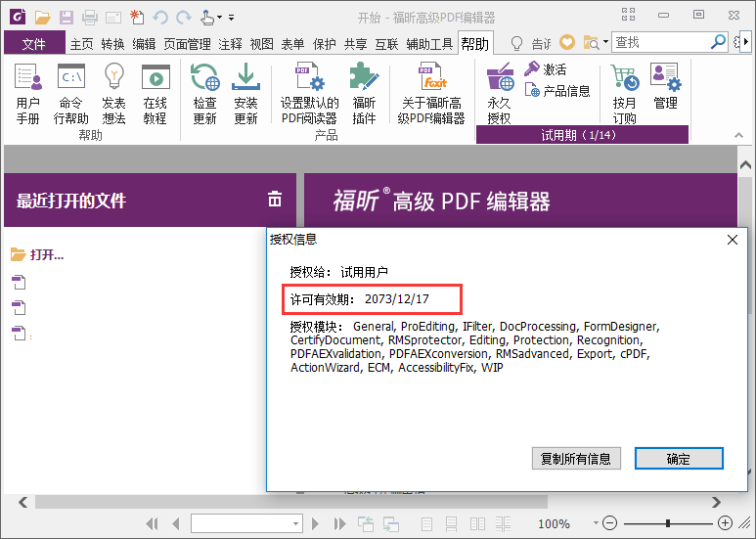Click 检查更新 to check for updates

204,94
